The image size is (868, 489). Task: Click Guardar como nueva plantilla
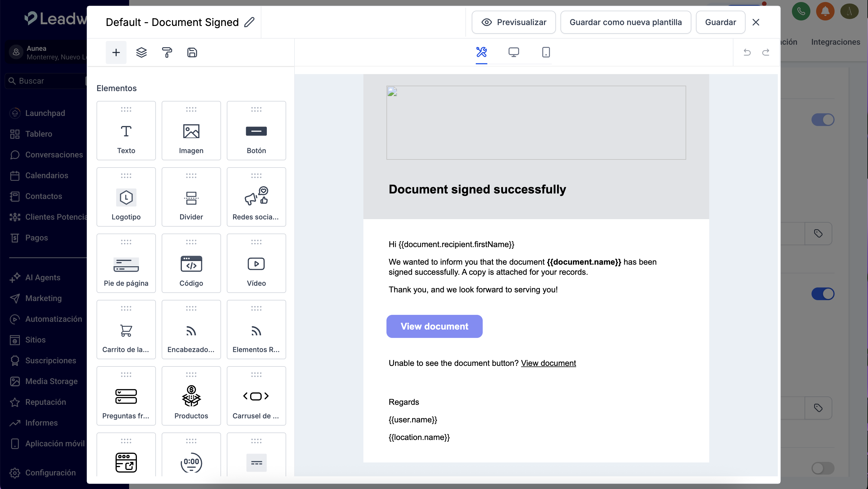click(625, 22)
